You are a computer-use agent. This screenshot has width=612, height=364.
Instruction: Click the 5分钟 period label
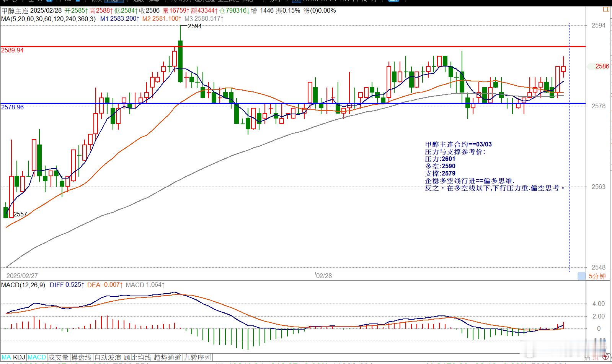pyautogui.click(x=597, y=276)
